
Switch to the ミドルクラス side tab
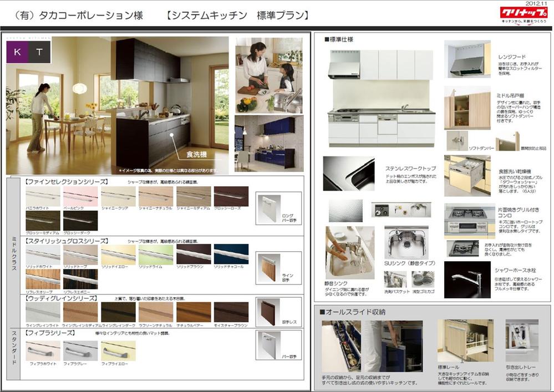pyautogui.click(x=12, y=252)
